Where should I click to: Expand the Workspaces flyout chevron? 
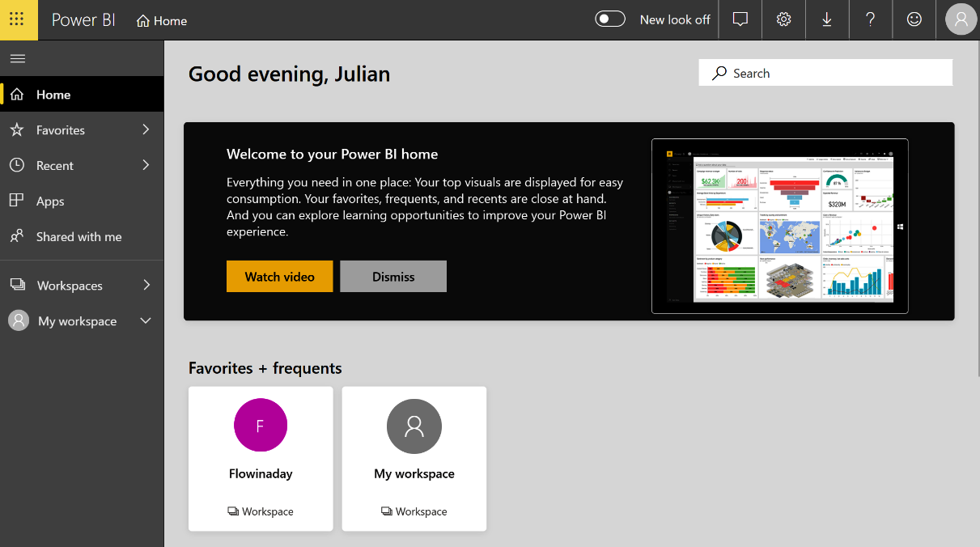pyautogui.click(x=146, y=285)
